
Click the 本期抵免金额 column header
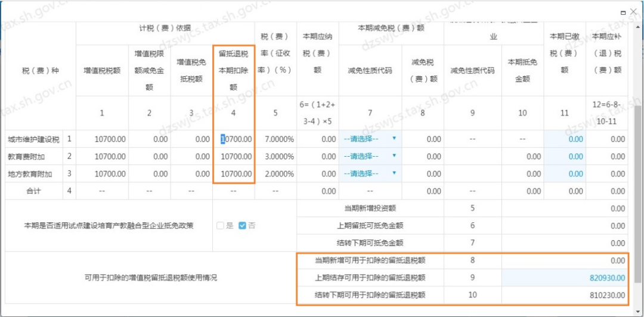523,70
